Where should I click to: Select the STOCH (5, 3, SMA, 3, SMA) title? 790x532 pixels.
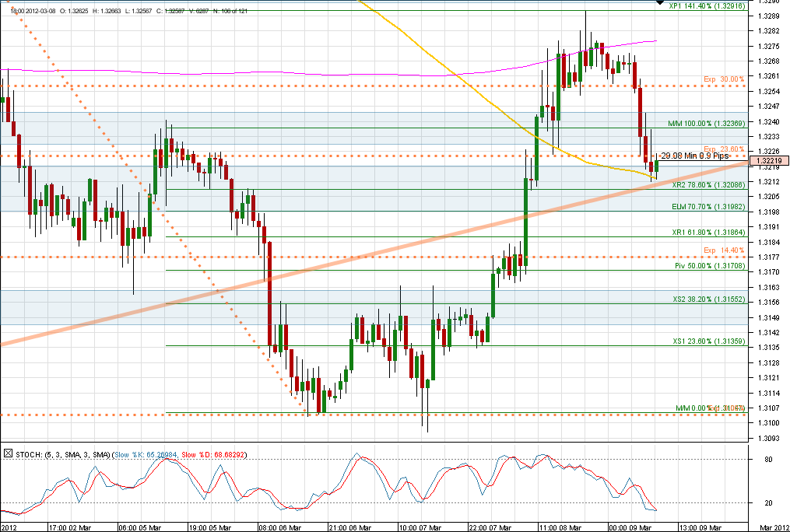63,454
